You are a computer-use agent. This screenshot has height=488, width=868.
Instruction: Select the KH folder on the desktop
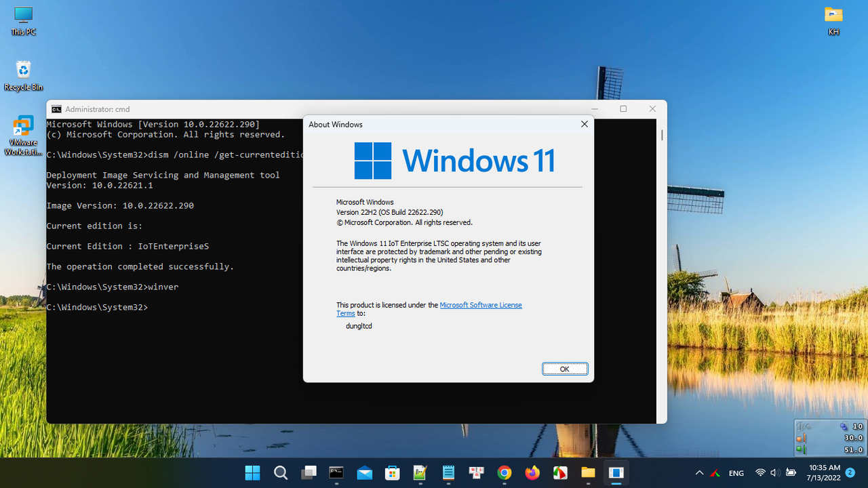click(833, 21)
